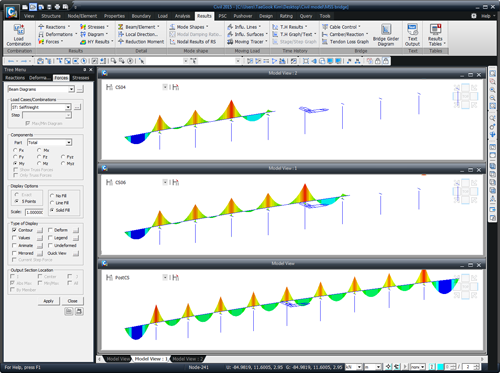This screenshot has height=373, width=500.
Task: Select the Line Fill display option
Action: [x=52, y=203]
